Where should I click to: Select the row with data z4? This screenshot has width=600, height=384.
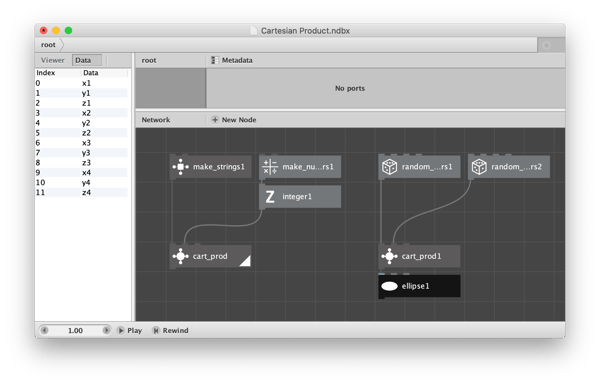82,192
